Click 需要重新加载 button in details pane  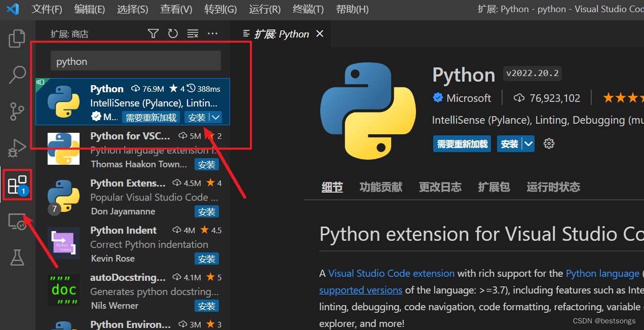coord(462,144)
